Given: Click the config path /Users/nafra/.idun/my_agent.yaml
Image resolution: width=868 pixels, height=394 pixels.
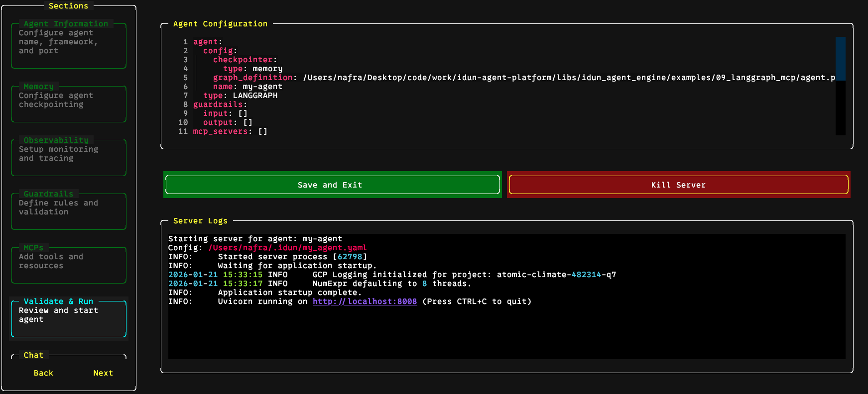Looking at the screenshot, I should [x=287, y=248].
